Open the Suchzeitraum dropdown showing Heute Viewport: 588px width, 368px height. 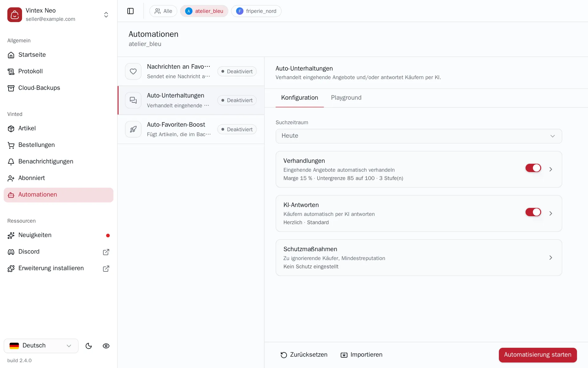[419, 136]
